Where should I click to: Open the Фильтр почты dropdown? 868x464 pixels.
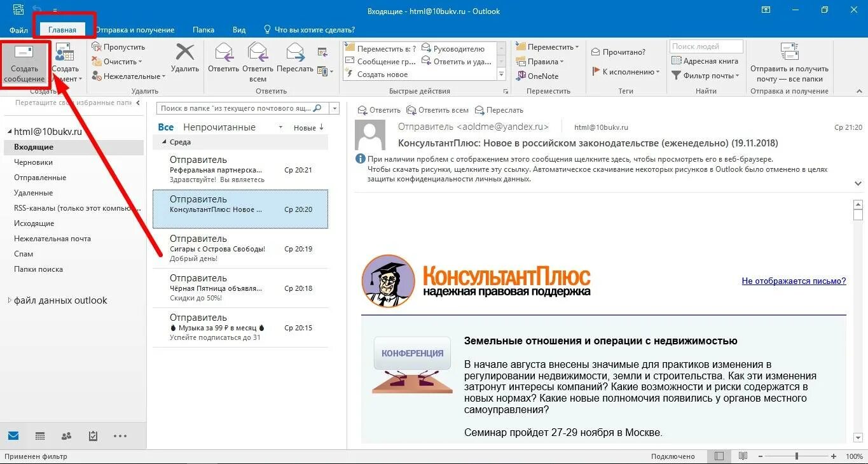[x=706, y=76]
